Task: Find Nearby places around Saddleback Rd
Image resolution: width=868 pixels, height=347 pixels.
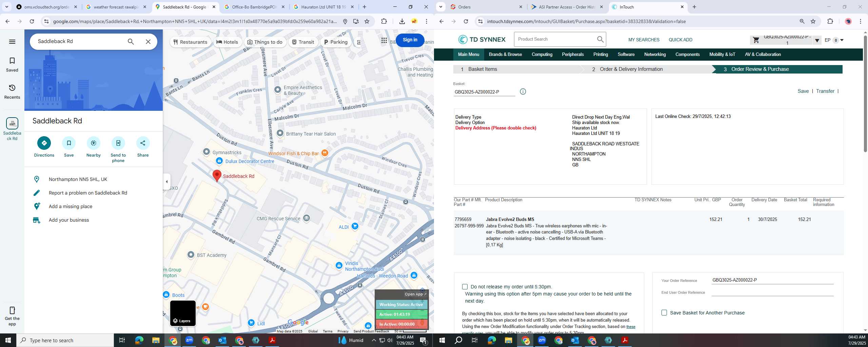Action: click(x=94, y=147)
